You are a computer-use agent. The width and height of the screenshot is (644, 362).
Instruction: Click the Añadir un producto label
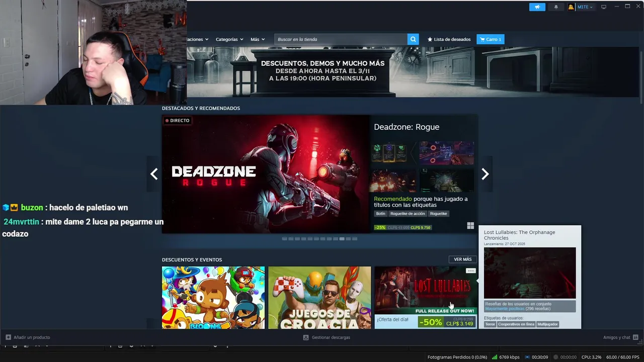coord(32,337)
